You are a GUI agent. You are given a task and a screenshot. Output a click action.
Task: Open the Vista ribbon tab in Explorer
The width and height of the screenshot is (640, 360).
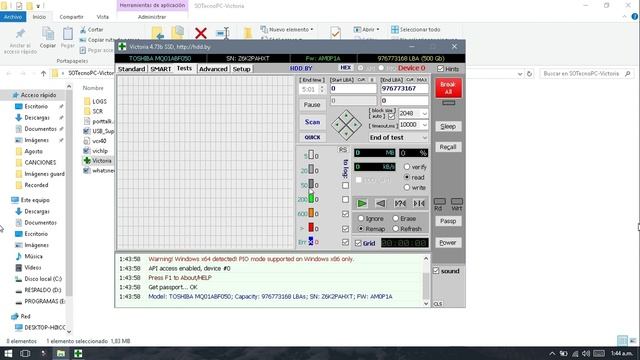pyautogui.click(x=102, y=17)
